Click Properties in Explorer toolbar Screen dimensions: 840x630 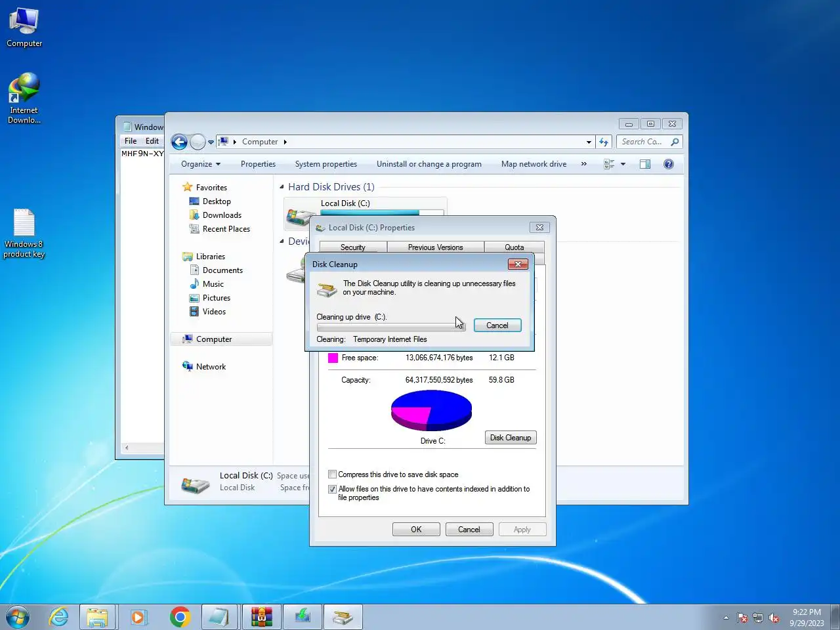258,164
